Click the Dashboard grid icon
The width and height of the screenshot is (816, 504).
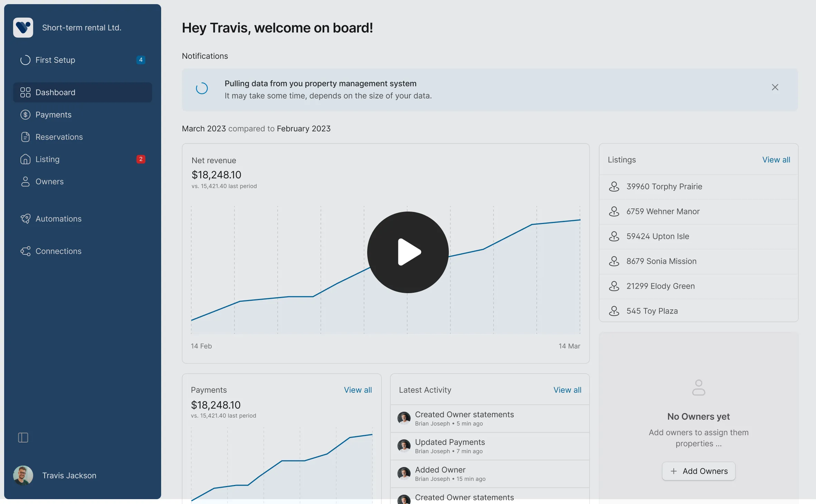click(25, 93)
